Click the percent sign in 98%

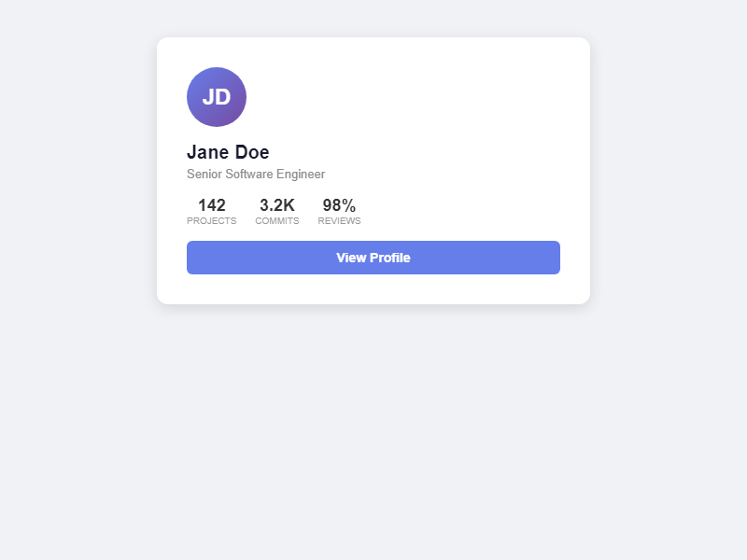349,205
